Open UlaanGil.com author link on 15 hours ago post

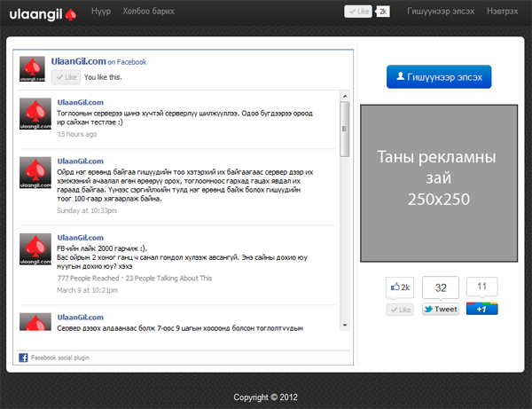(x=81, y=102)
